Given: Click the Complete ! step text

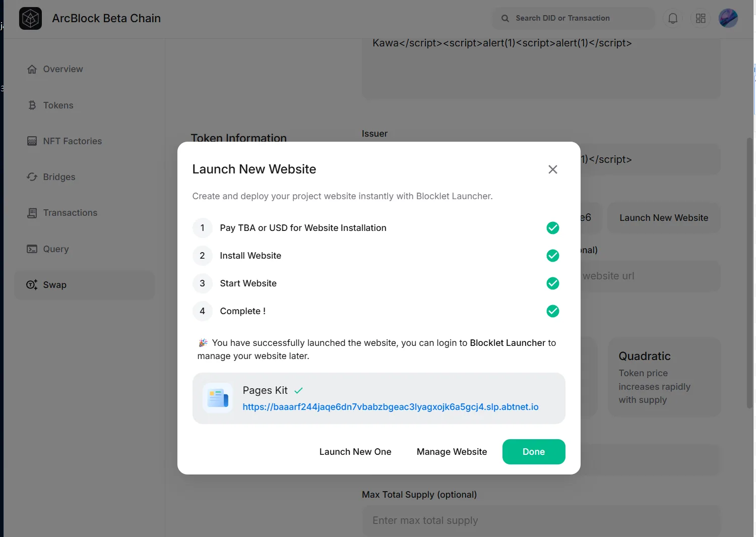Looking at the screenshot, I should tap(242, 311).
